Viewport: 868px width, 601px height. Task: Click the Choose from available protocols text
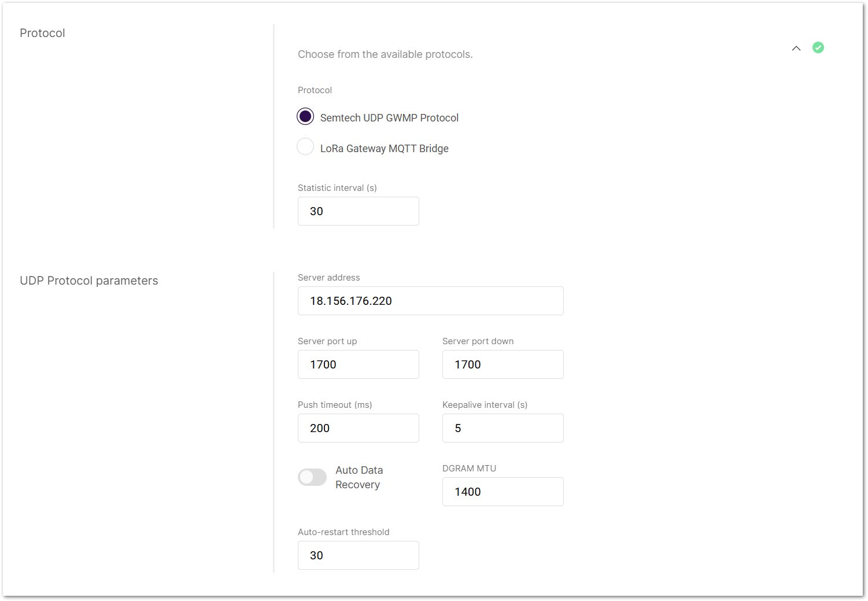[385, 54]
